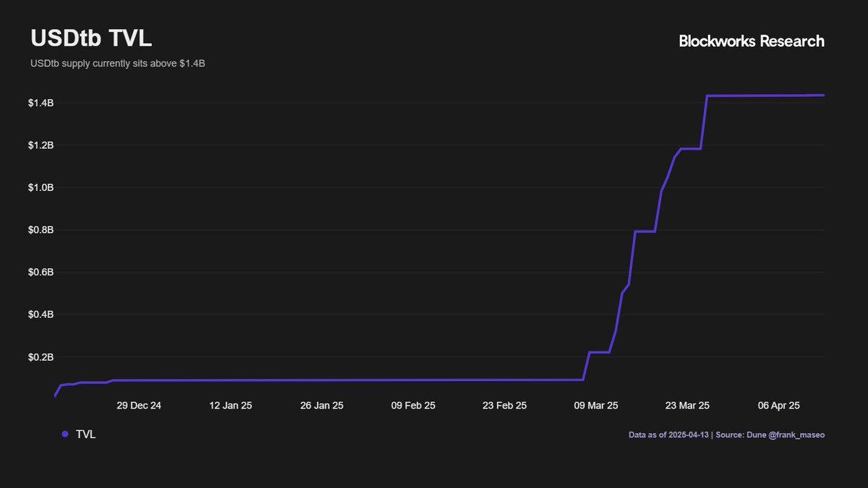The height and width of the screenshot is (488, 868).
Task: Click the $1.0B y-axis label
Action: click(41, 188)
